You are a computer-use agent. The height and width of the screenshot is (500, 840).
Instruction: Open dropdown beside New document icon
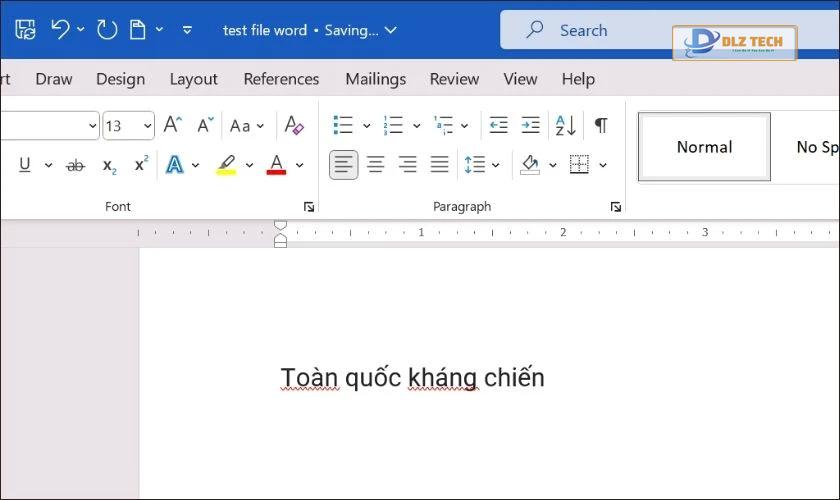point(159,29)
